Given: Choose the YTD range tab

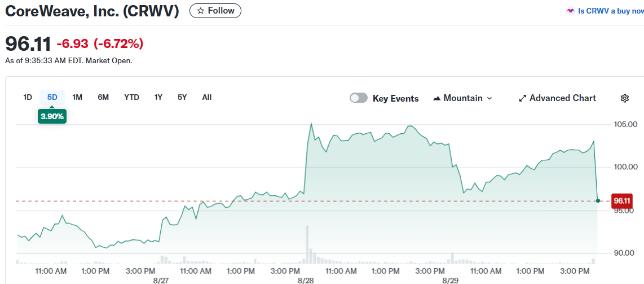Looking at the screenshot, I should (x=132, y=98).
